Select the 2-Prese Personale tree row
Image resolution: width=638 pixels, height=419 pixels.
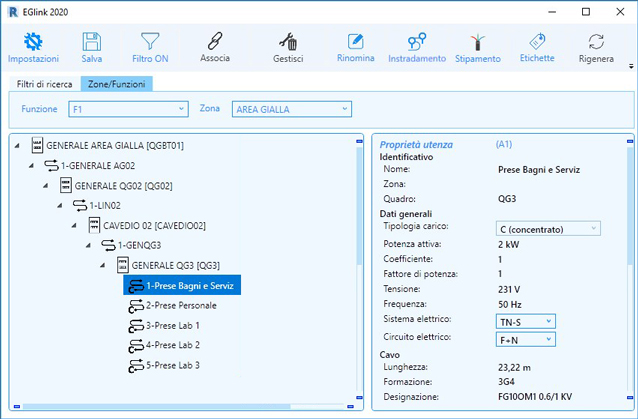point(172,306)
